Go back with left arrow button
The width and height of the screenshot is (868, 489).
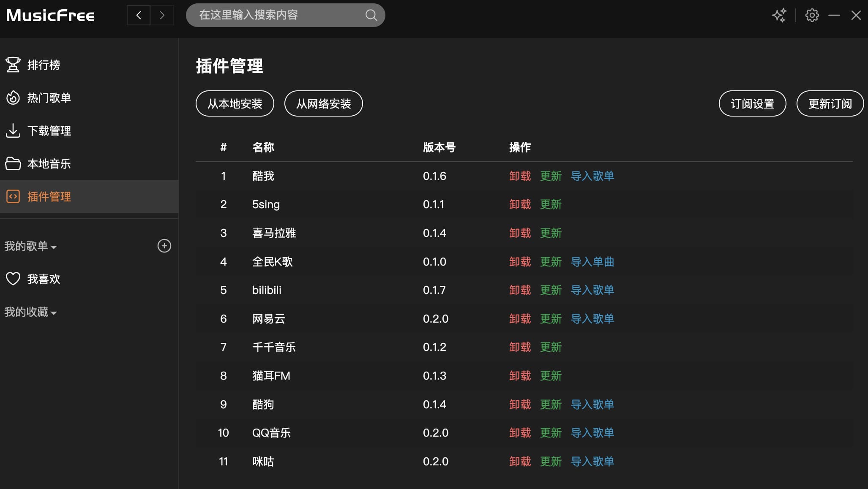[x=139, y=15]
